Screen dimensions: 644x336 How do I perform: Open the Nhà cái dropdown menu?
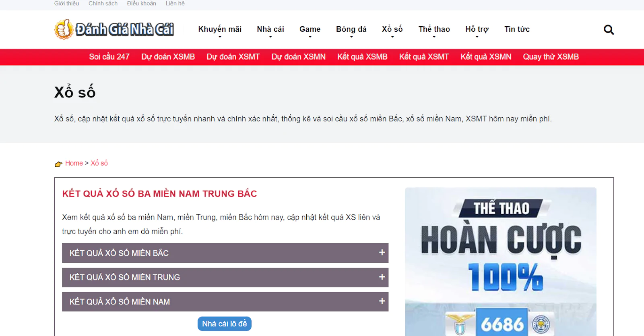pyautogui.click(x=270, y=29)
